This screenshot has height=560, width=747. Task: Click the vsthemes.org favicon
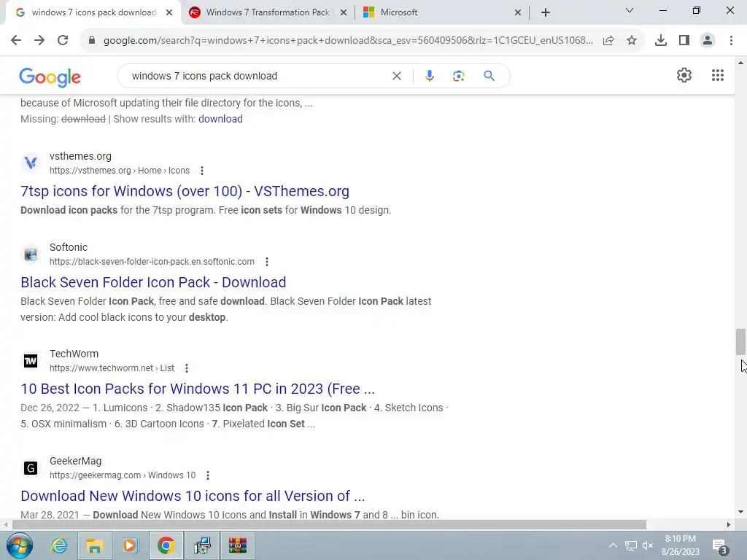click(x=31, y=163)
